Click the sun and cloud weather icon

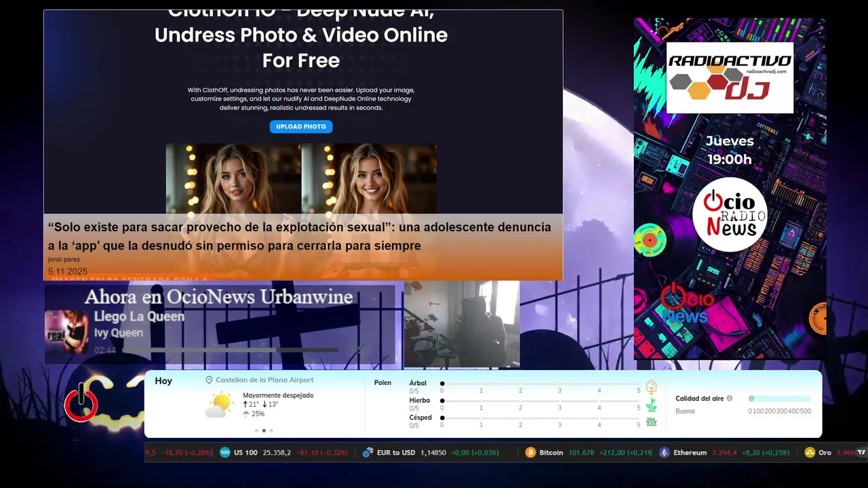pos(219,405)
